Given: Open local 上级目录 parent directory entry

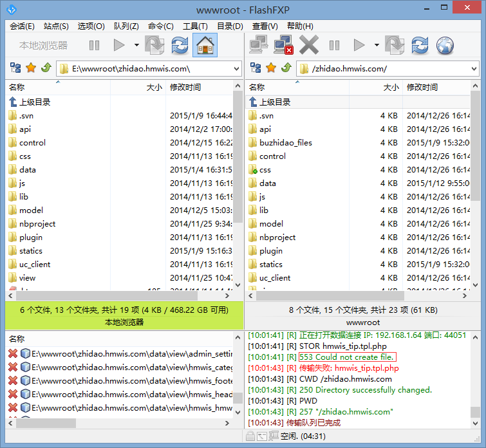Looking at the screenshot, I should pyautogui.click(x=35, y=102).
